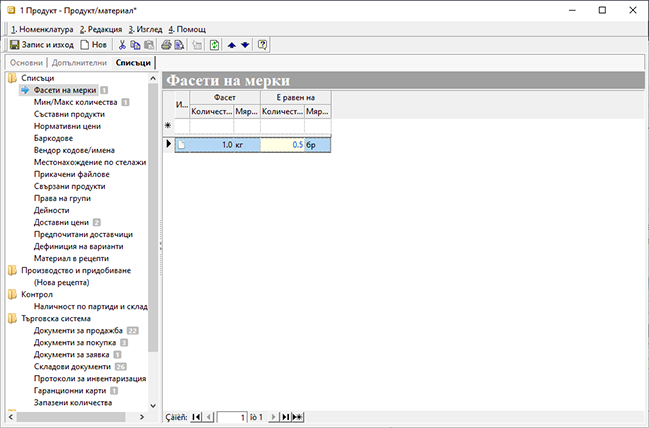Click the 1.0 facet quantity cell
Image resolution: width=649 pixels, height=428 pixels.
(212, 145)
